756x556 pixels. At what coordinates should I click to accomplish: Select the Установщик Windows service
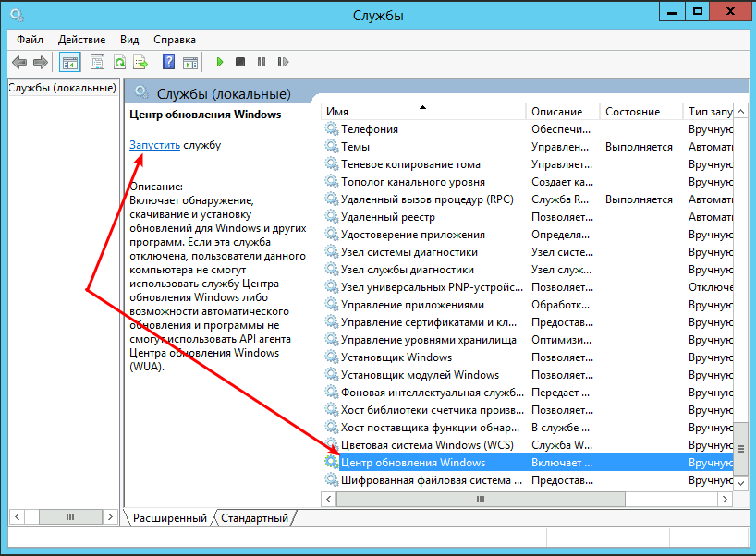528,357
